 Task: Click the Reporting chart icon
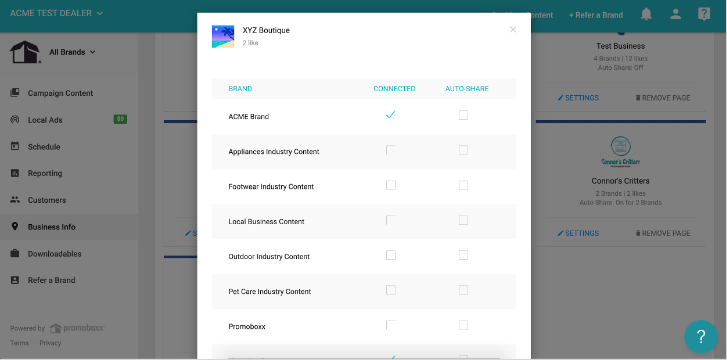pyautogui.click(x=15, y=173)
